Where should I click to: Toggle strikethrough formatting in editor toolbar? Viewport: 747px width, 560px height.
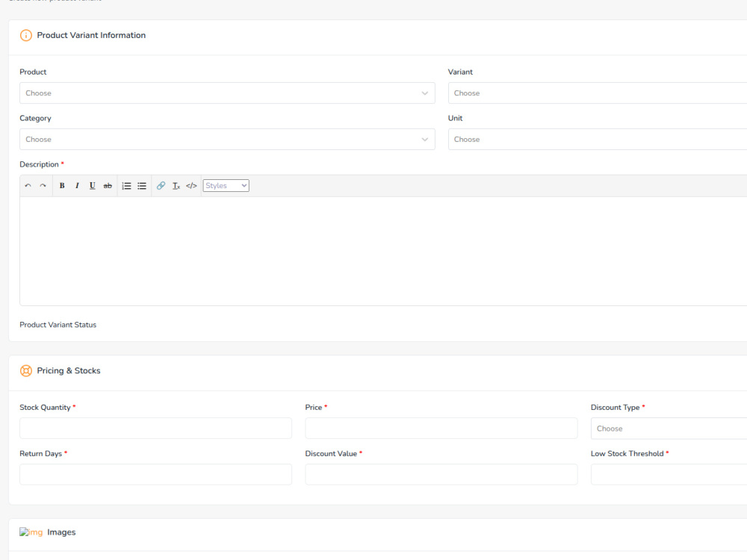108,186
